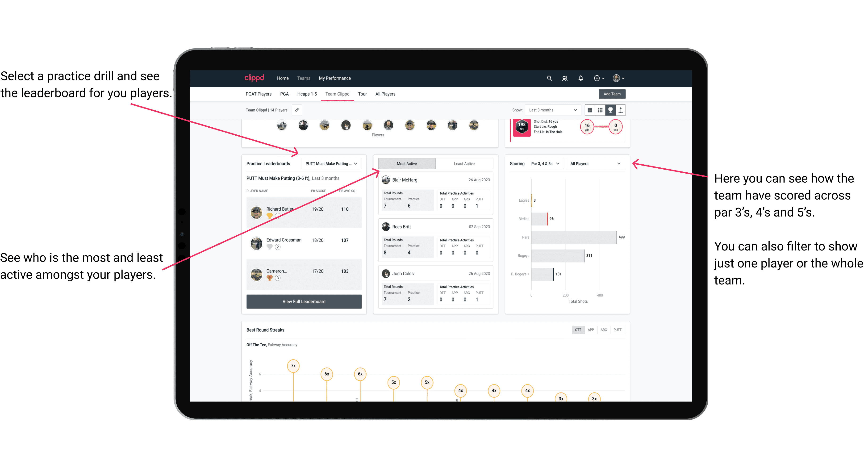Click the View Full Leaderboard button
Image resolution: width=868 pixels, height=467 pixels.
point(304,302)
